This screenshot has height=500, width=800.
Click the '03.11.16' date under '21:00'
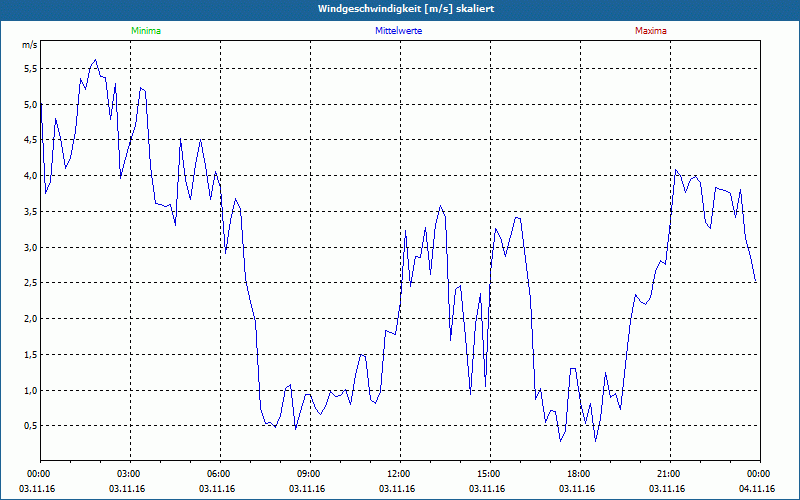[667, 489]
